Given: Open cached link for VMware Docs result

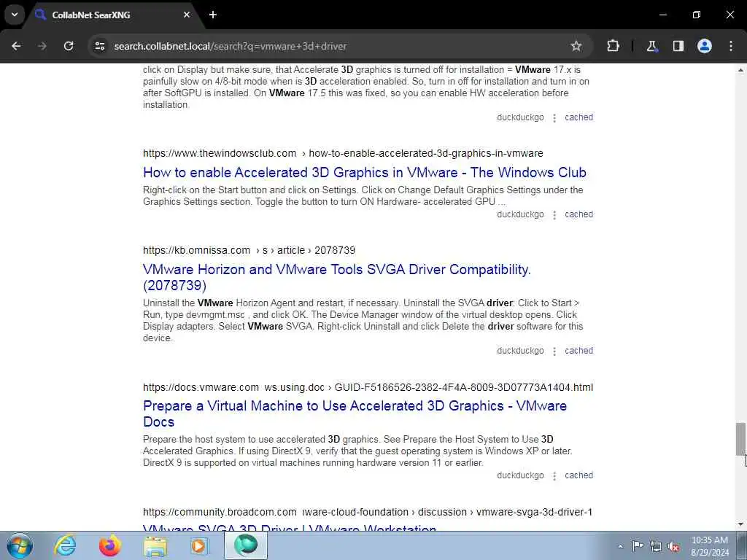Looking at the screenshot, I should coord(578,475).
